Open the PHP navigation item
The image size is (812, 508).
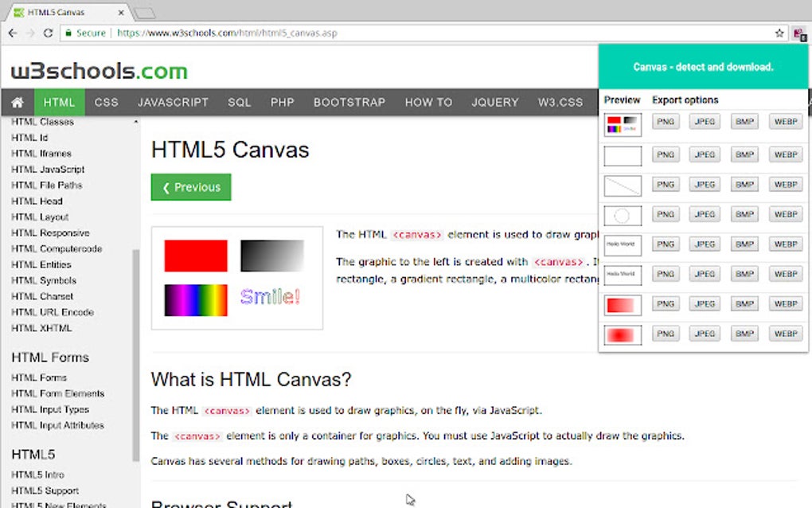tap(283, 102)
